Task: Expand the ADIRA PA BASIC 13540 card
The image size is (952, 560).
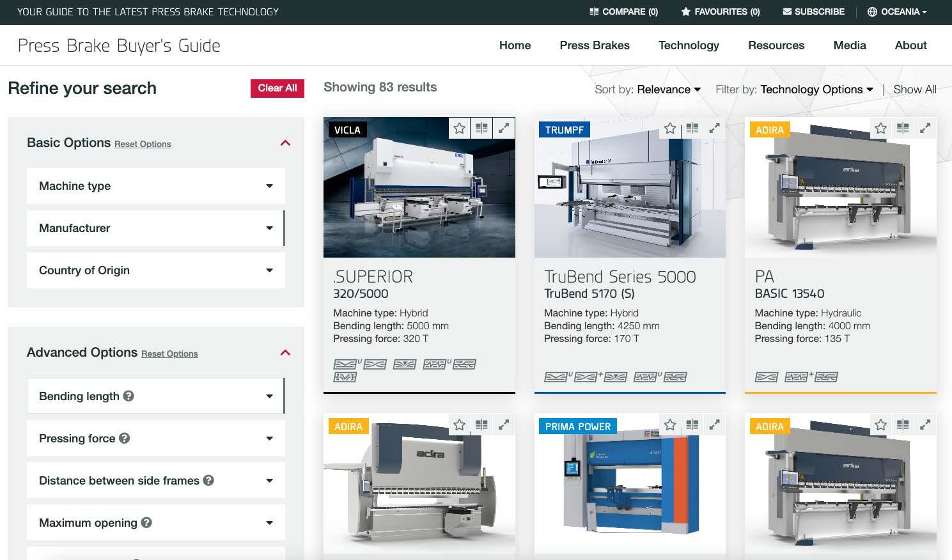Action: click(925, 128)
